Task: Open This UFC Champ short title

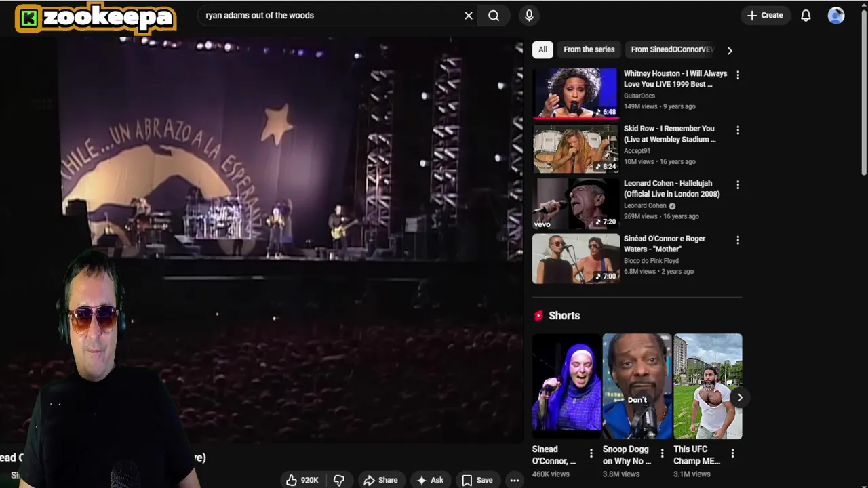Action: tap(697, 455)
